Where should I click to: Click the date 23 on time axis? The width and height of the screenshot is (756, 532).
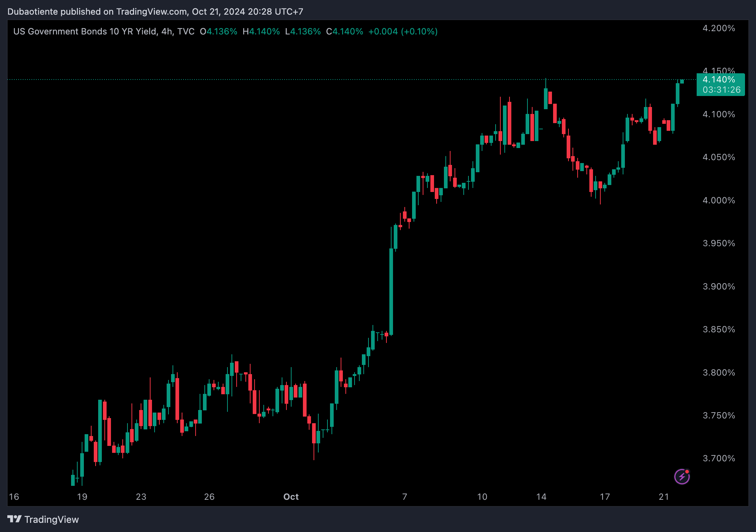tap(141, 497)
